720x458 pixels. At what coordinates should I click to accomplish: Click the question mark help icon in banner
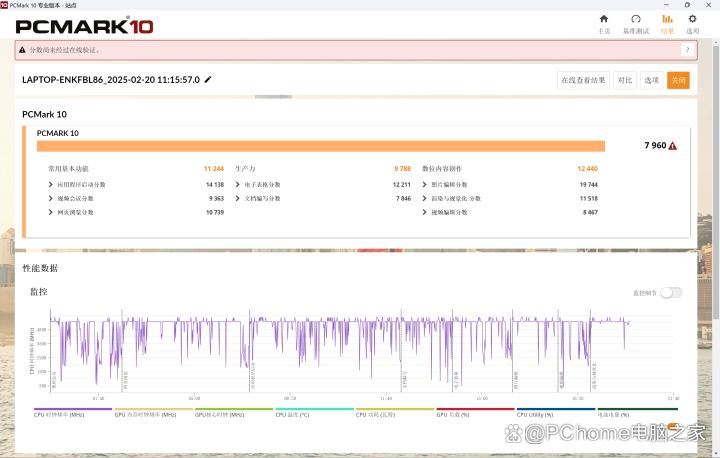tap(687, 49)
